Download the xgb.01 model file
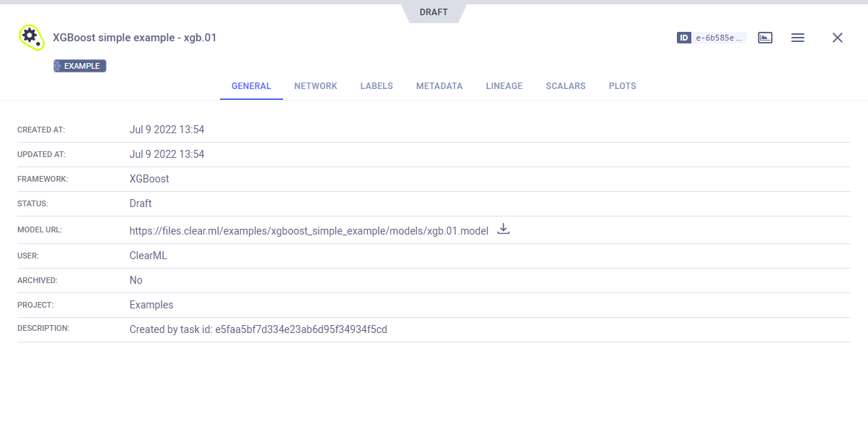 [x=504, y=229]
